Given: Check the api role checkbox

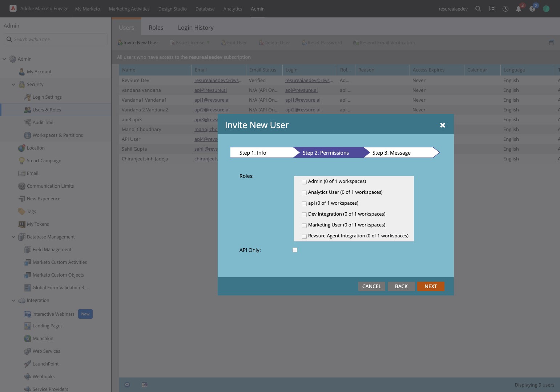Looking at the screenshot, I should 305,204.
